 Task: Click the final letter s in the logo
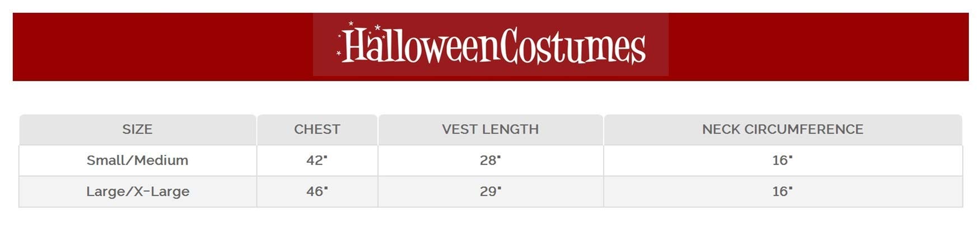click(x=638, y=49)
